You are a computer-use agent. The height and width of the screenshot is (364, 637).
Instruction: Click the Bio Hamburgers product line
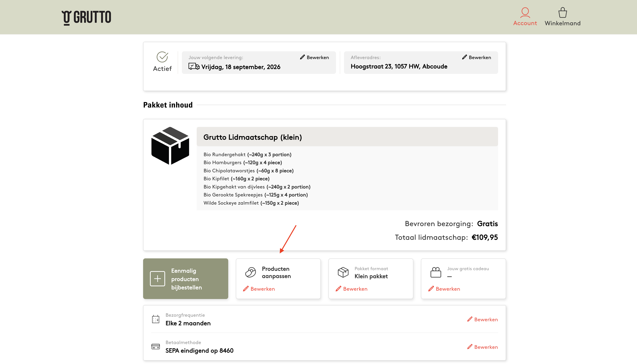pyautogui.click(x=243, y=162)
